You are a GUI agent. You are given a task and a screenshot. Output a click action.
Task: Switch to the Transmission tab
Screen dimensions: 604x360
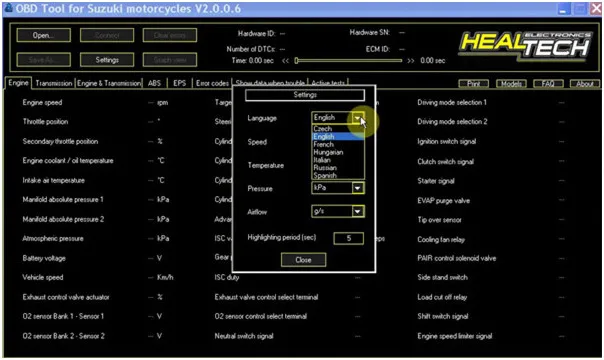pyautogui.click(x=54, y=83)
